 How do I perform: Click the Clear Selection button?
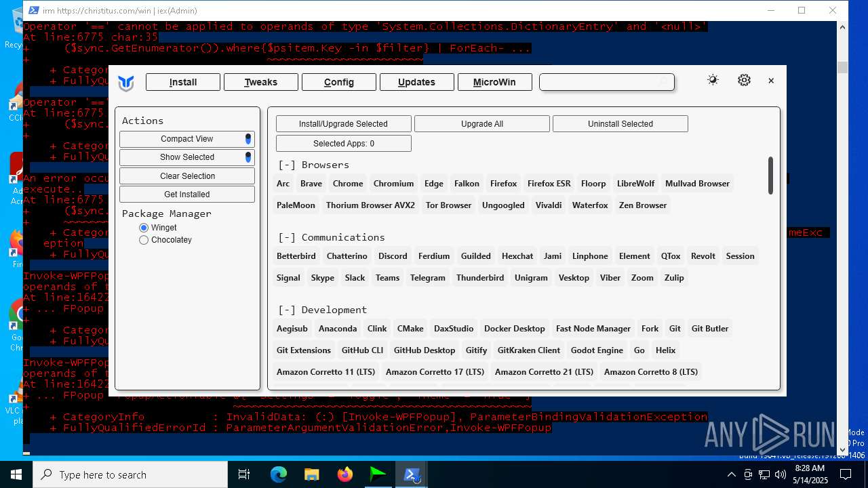[187, 176]
